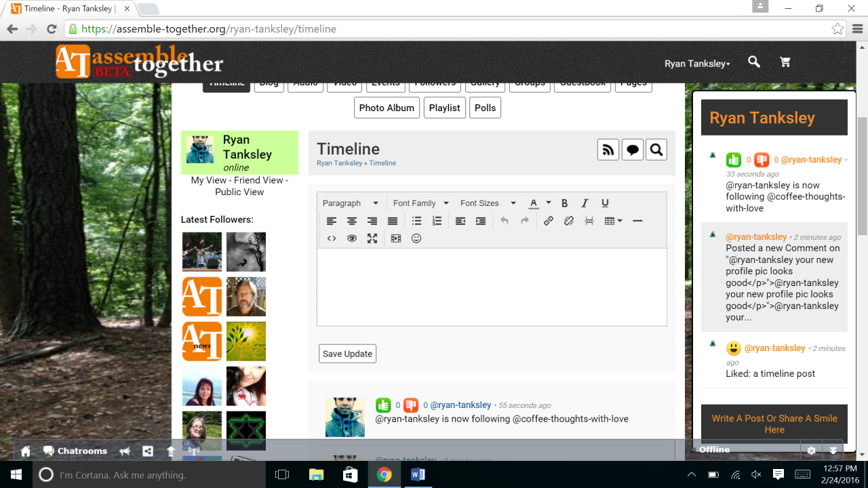Open the text color picker arrow
The width and height of the screenshot is (868, 488).
549,203
